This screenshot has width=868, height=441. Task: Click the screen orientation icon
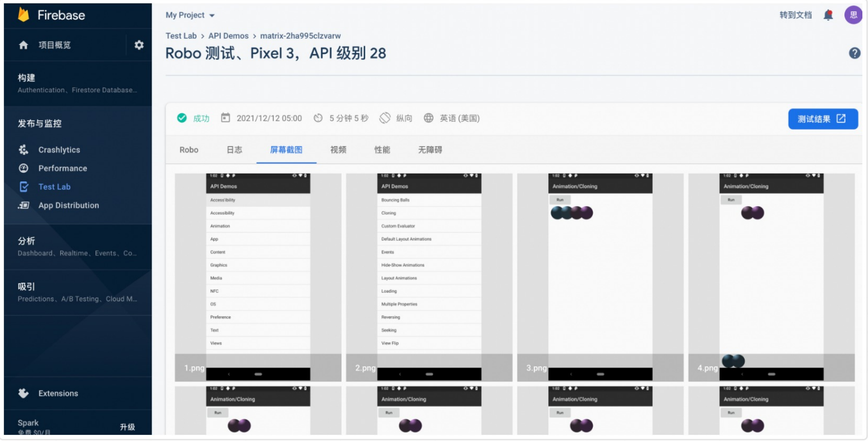click(385, 118)
